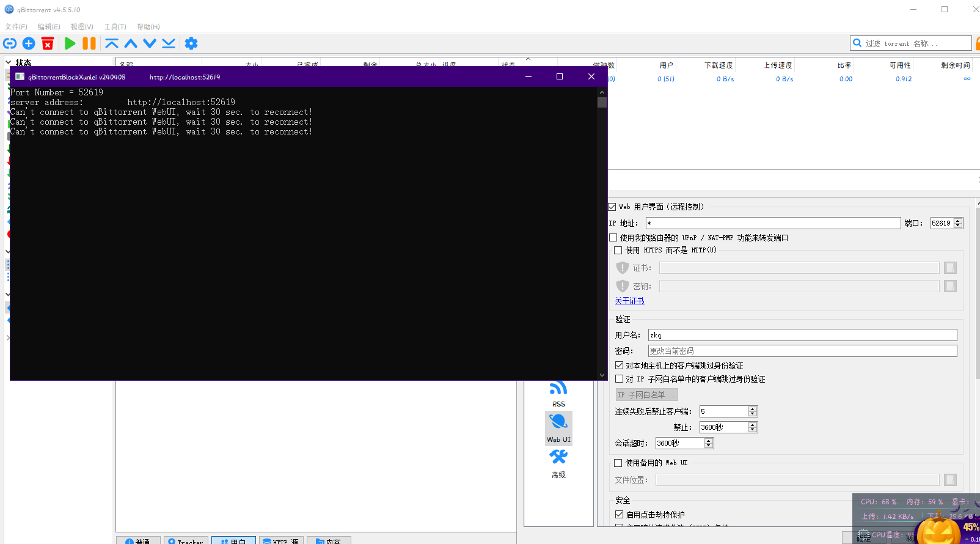The width and height of the screenshot is (980, 544).
Task: Decrease the 端口 port spinner value
Action: click(958, 226)
